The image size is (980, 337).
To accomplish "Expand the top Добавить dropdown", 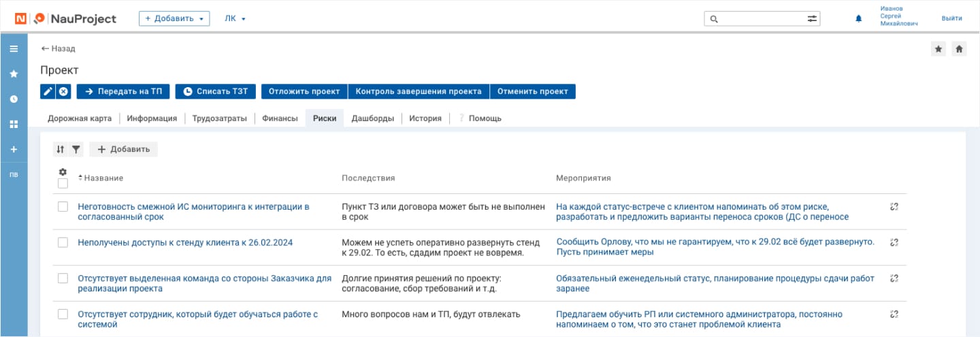I will click(174, 18).
